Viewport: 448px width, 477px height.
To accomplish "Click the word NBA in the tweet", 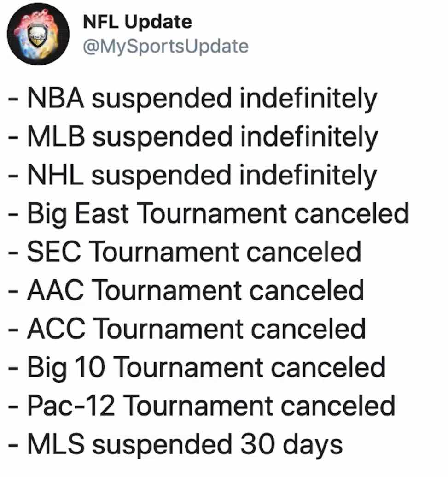I will pyautogui.click(x=56, y=98).
